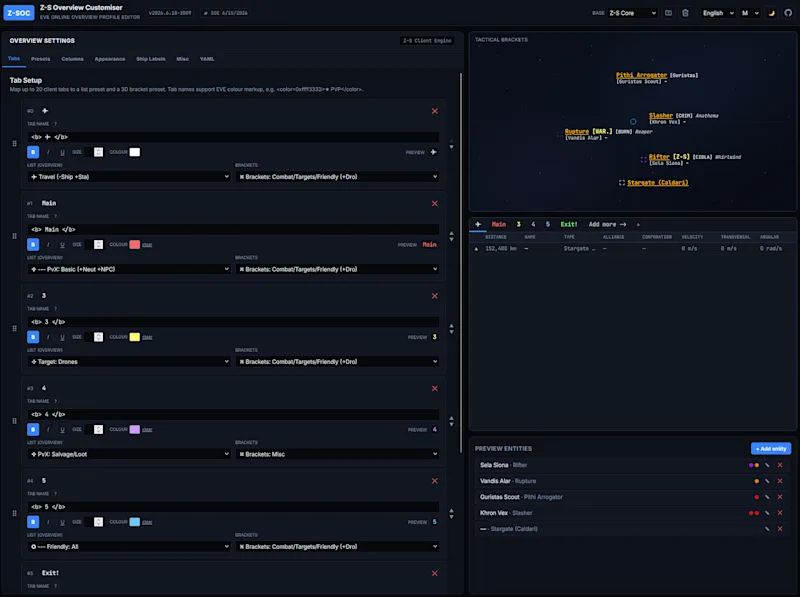Screen dimensions: 800x597
Task: Toggle underline on tab #0
Action: [x=62, y=152]
